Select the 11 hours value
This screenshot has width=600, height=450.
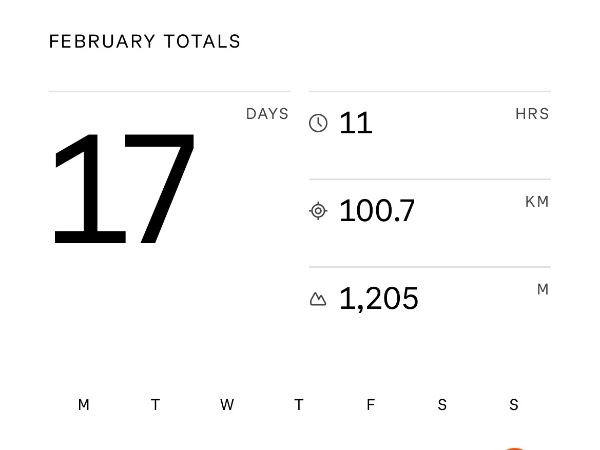pyautogui.click(x=356, y=123)
